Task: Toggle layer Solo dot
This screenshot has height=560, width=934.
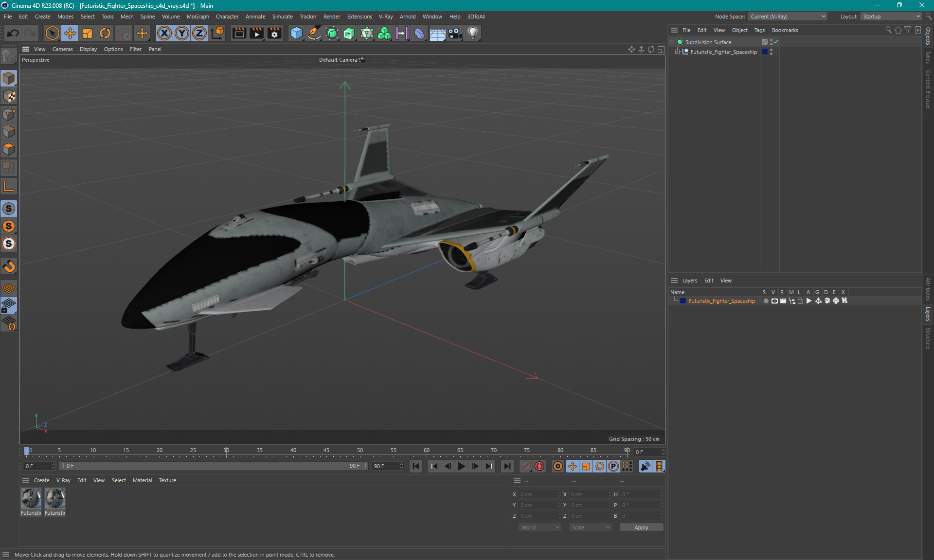Action: click(x=766, y=301)
